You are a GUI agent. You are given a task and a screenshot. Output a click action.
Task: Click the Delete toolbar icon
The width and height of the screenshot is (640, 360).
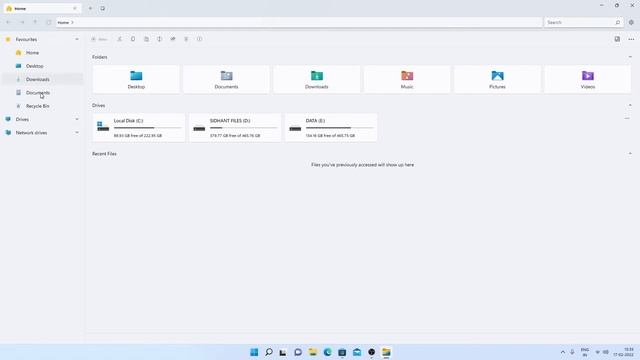pyautogui.click(x=186, y=39)
